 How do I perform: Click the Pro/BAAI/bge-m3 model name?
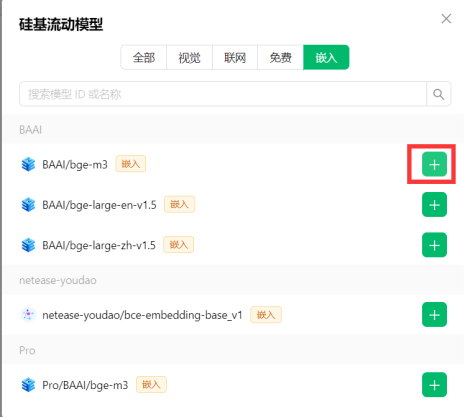(x=85, y=386)
